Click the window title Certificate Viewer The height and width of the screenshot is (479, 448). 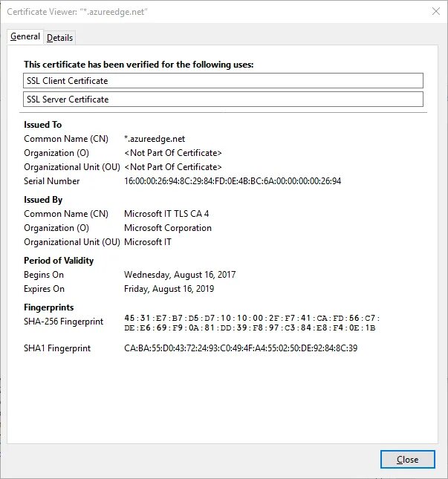pos(77,12)
